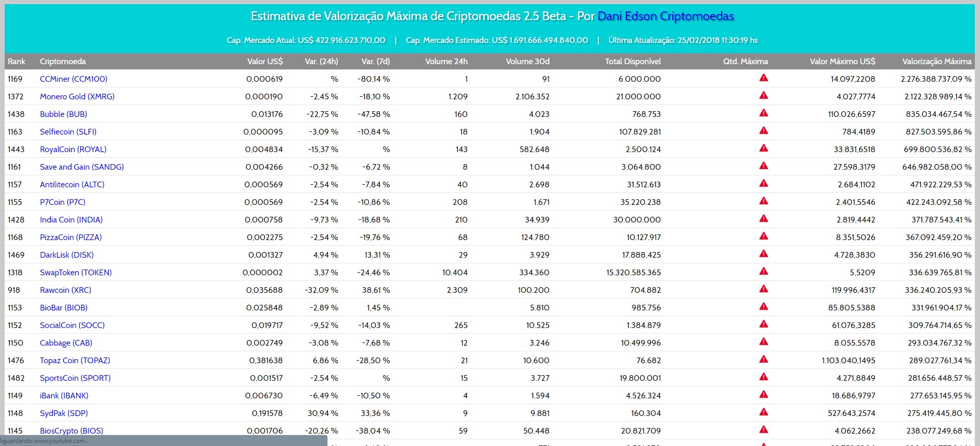Click the warning icon in the BioBar row
This screenshot has width=980, height=446.
[x=763, y=307]
